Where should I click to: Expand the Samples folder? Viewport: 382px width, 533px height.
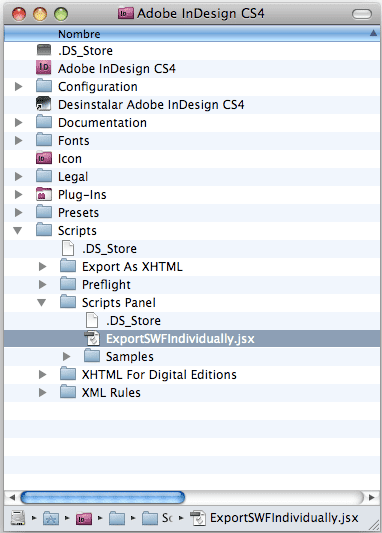click(67, 356)
